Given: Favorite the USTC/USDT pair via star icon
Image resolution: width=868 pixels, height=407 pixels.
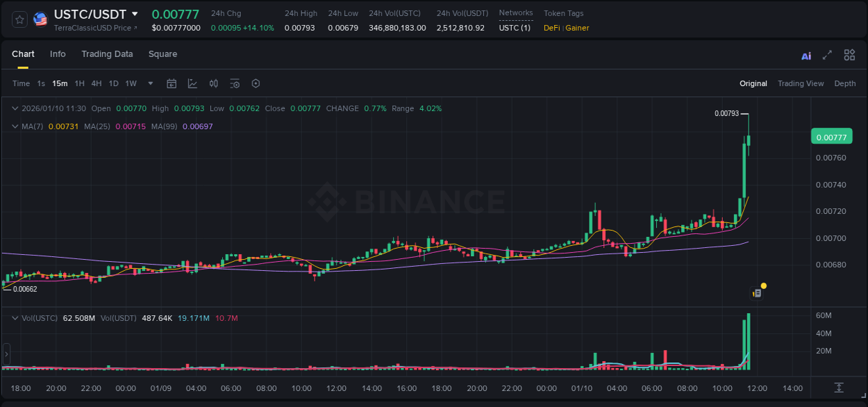Looking at the screenshot, I should [x=19, y=19].
